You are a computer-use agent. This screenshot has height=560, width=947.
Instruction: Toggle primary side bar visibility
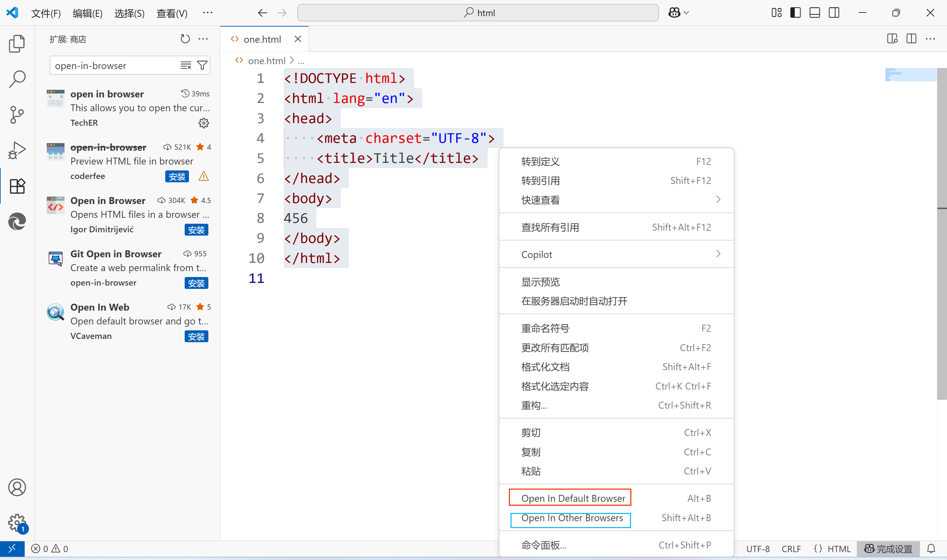[795, 13]
